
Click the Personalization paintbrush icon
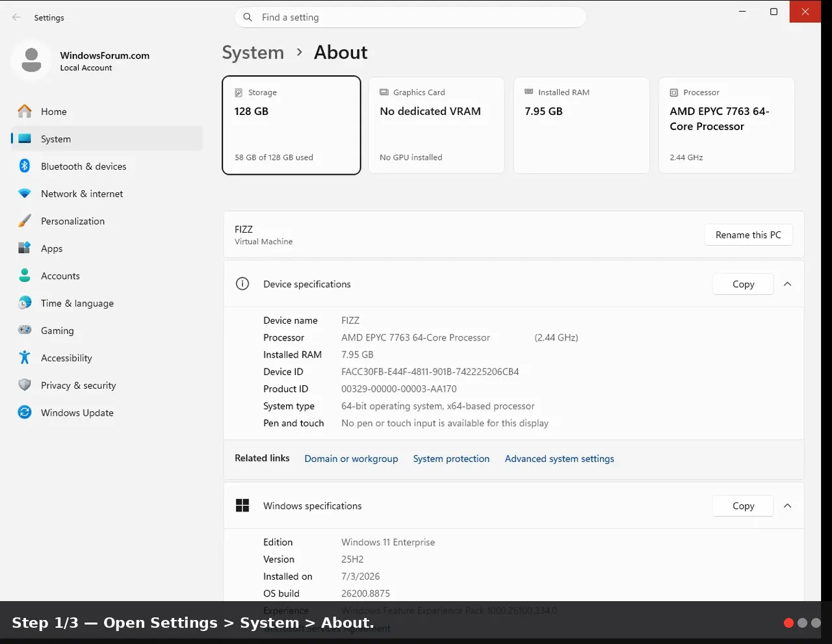(25, 221)
